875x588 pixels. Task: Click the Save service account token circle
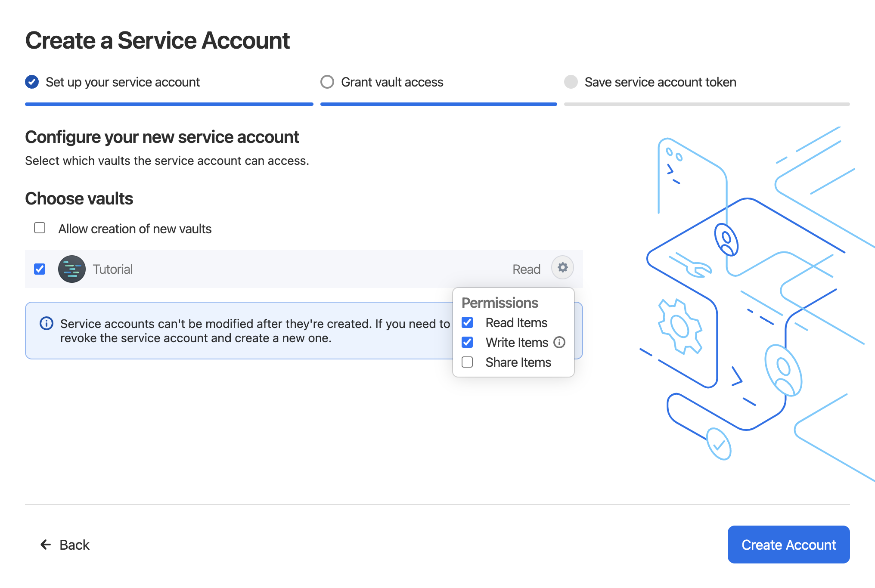point(571,82)
